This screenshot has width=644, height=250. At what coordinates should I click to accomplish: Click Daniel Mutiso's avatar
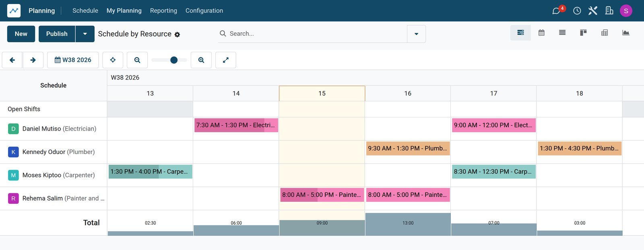[x=13, y=129]
